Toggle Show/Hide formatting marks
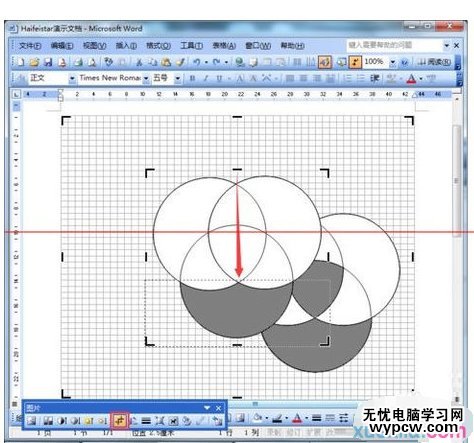The height and width of the screenshot is (443, 474). click(355, 62)
